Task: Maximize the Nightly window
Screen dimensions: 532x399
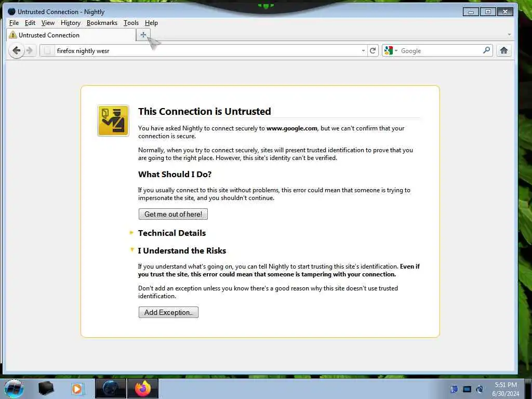Action: [x=488, y=12]
